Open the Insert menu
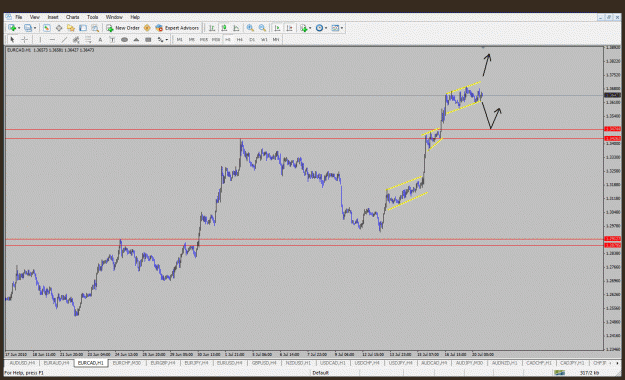The height and width of the screenshot is (380, 625). (x=53, y=17)
